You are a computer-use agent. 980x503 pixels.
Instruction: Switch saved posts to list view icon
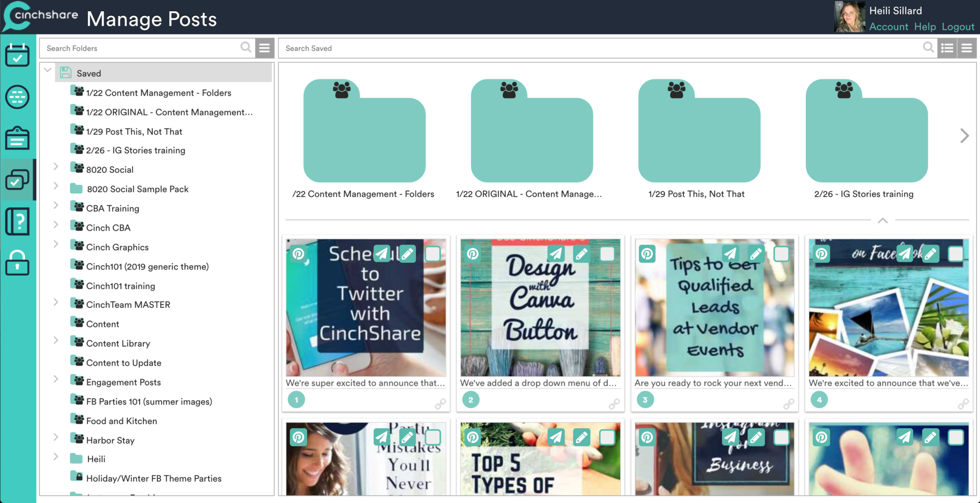click(947, 48)
